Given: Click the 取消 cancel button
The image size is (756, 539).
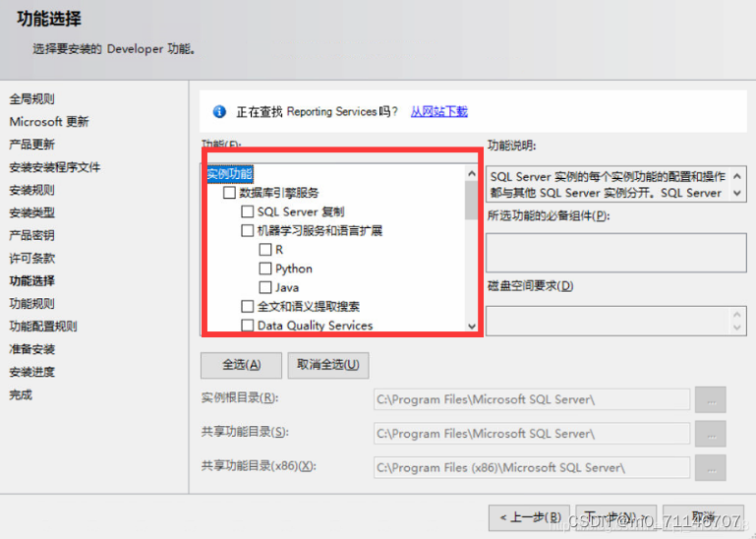Looking at the screenshot, I should click(703, 517).
